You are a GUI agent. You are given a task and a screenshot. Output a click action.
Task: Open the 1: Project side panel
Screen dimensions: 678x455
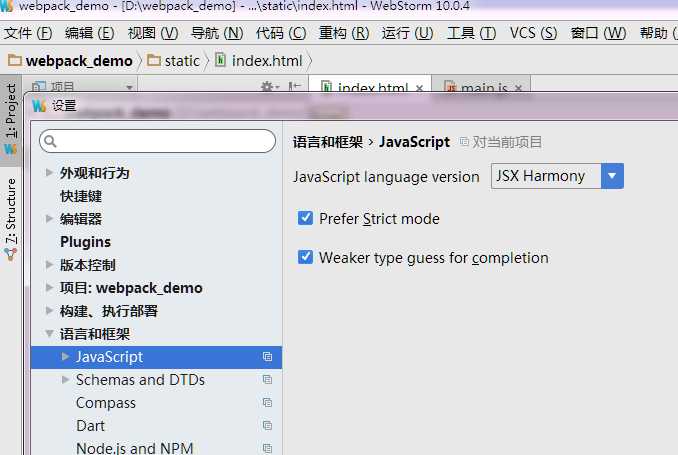click(10, 120)
